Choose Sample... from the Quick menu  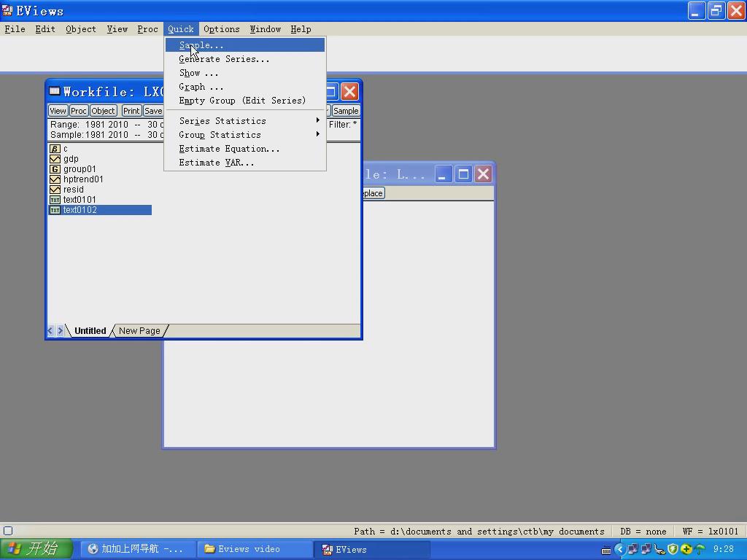[x=245, y=45]
